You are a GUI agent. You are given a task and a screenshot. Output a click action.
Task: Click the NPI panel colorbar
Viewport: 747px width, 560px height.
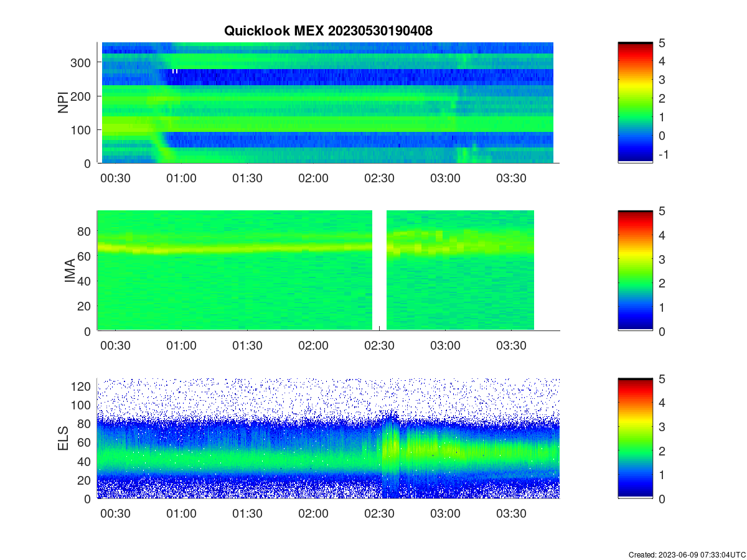tap(635, 103)
